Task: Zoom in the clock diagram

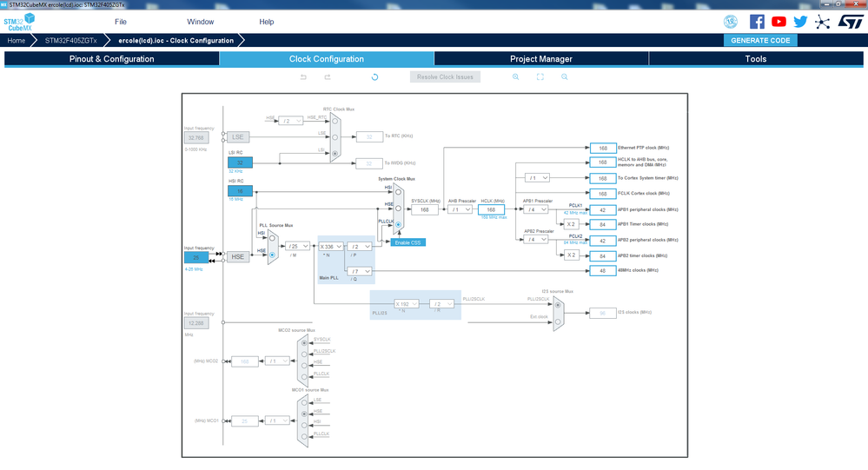Action: 515,77
